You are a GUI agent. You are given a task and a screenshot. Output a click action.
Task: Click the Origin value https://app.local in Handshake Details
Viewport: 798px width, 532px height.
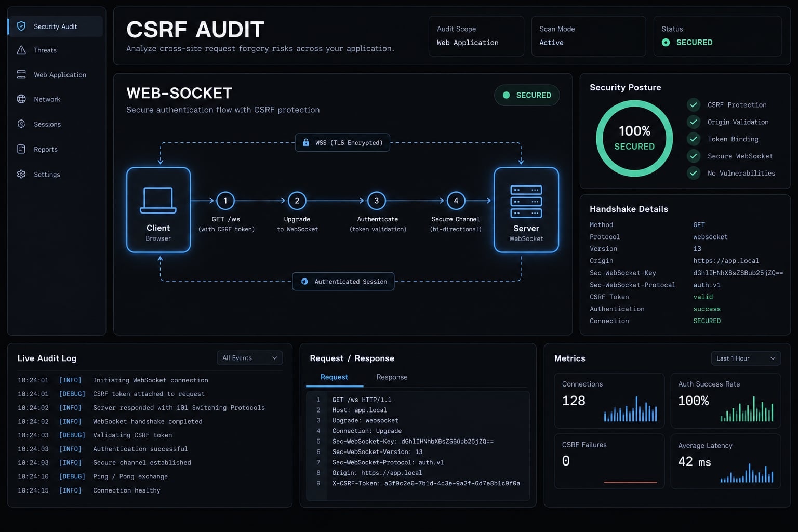click(726, 261)
